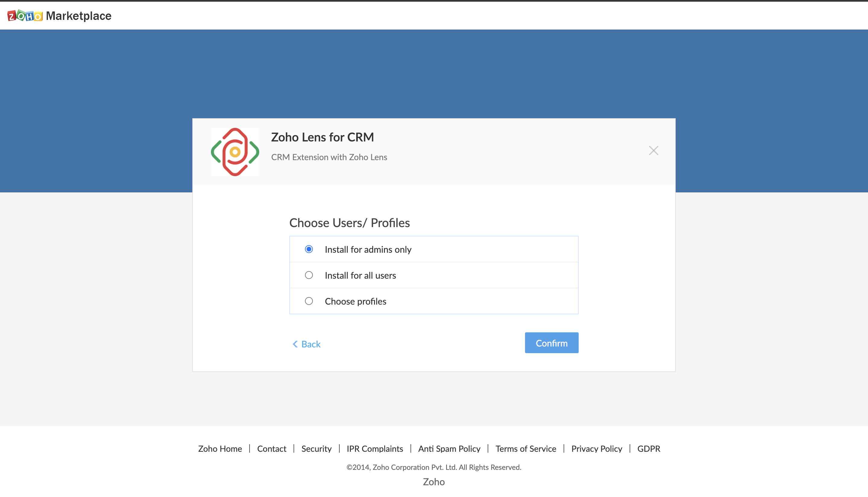868x497 pixels.
Task: Select Install for all users radio
Action: pos(309,275)
